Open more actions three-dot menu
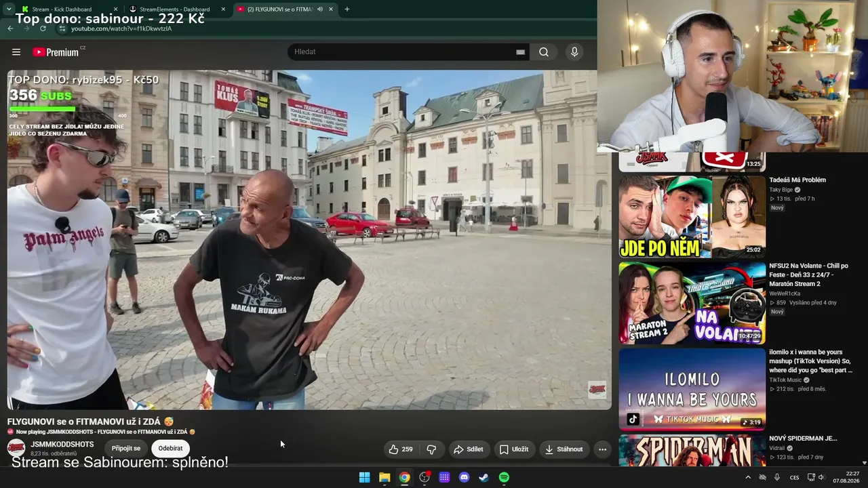868x488 pixels. pyautogui.click(x=602, y=449)
